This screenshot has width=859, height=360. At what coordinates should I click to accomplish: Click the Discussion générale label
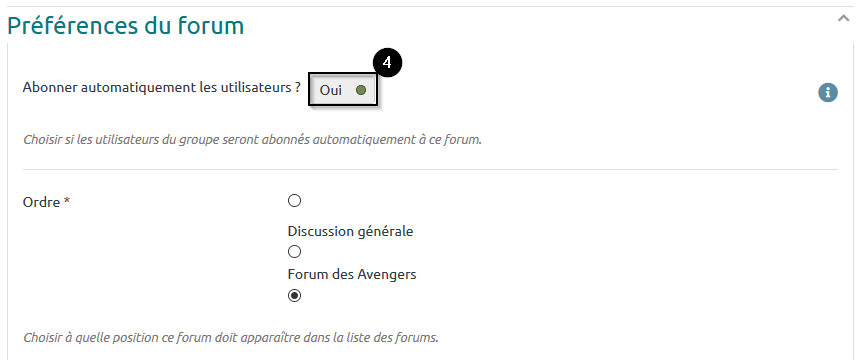350,231
